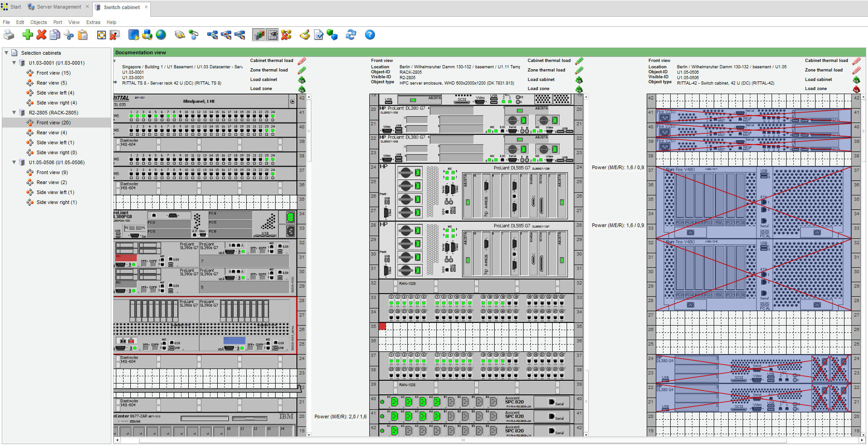Click the scissors cut icon

69,35
